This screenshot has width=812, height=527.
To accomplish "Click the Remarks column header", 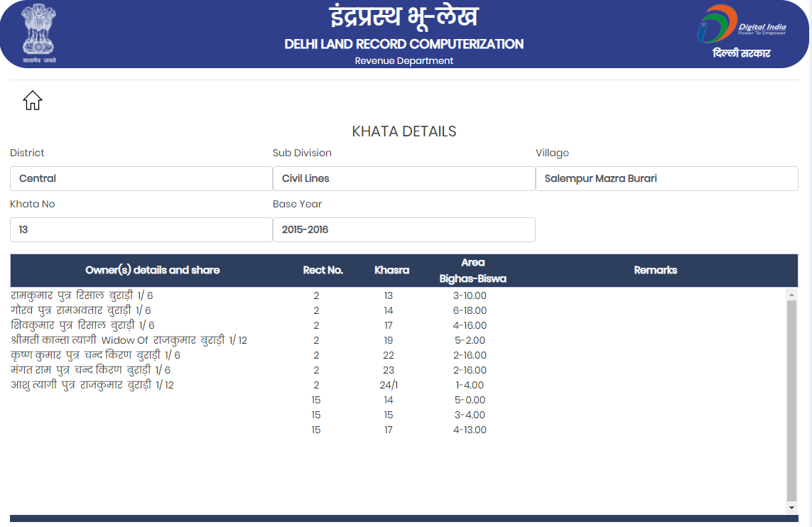I will (x=656, y=270).
